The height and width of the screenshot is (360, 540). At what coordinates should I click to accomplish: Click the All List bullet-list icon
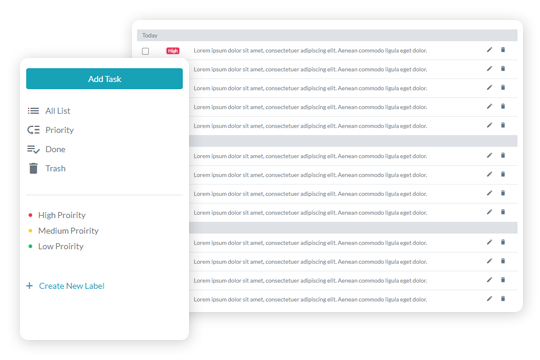[33, 111]
